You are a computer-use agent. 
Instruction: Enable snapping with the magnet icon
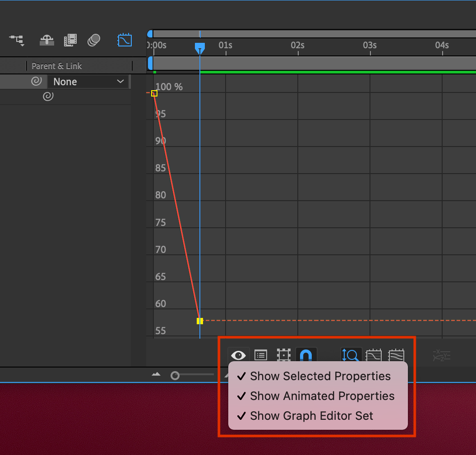coord(306,355)
